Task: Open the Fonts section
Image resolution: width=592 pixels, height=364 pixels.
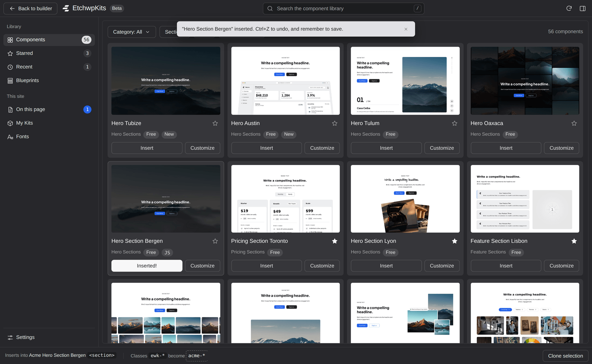Action: (49, 137)
